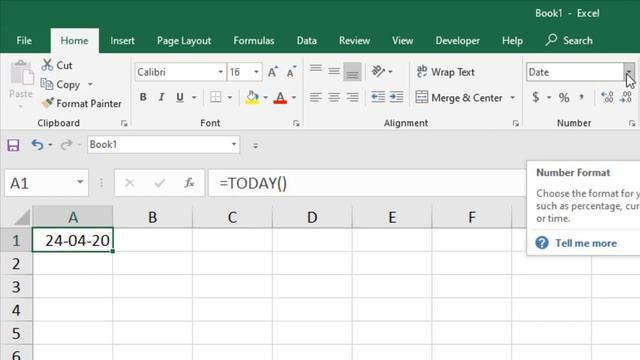Open the Developer tab

pos(458,41)
